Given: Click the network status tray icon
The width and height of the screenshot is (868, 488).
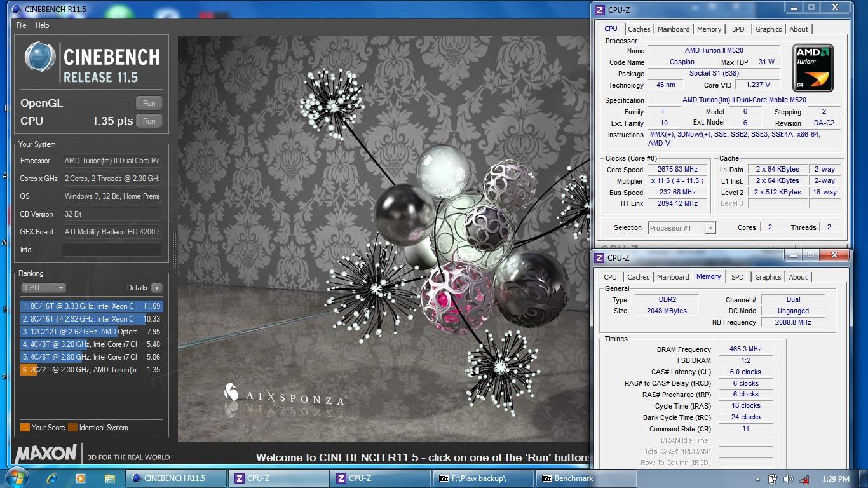Looking at the screenshot, I should pos(804,479).
